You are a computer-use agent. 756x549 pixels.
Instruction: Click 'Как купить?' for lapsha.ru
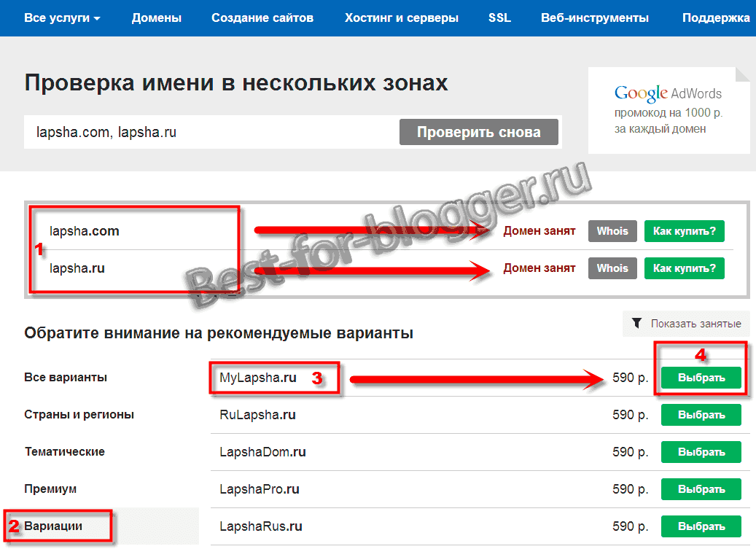click(684, 268)
